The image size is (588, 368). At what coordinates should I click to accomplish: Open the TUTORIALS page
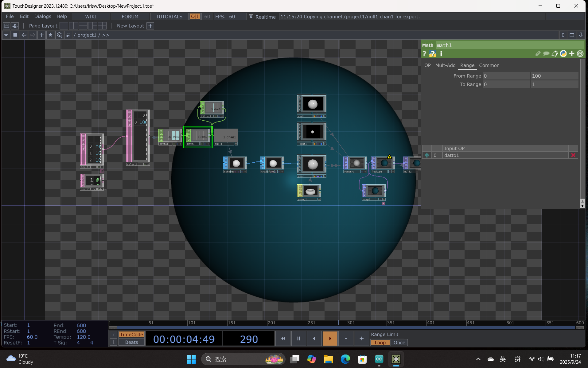(x=169, y=16)
